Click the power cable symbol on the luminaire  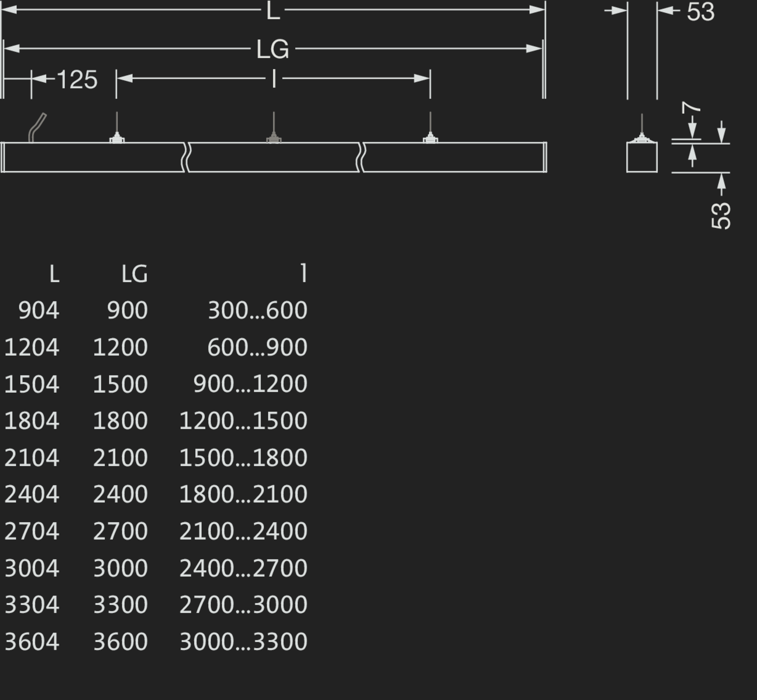[x=37, y=128]
